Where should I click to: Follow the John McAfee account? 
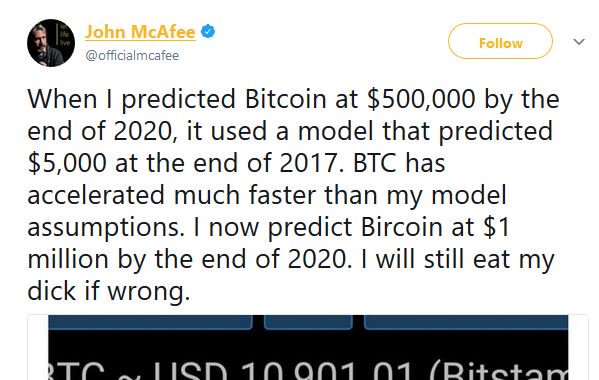click(500, 41)
